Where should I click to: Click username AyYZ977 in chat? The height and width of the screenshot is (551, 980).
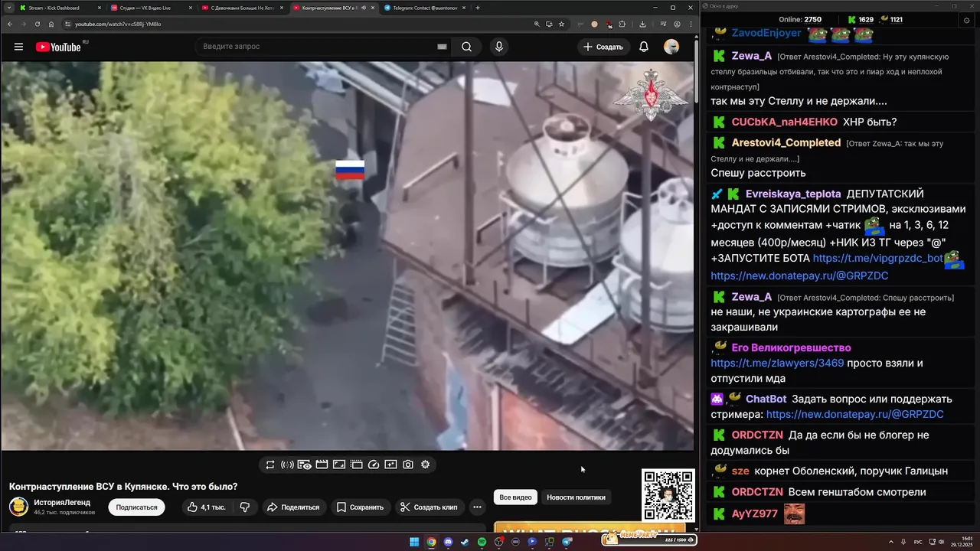[755, 514]
